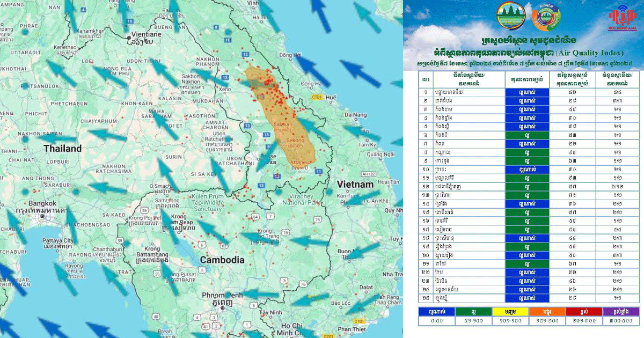
Task: Pick the red legend color swatch
Action: [x=583, y=311]
